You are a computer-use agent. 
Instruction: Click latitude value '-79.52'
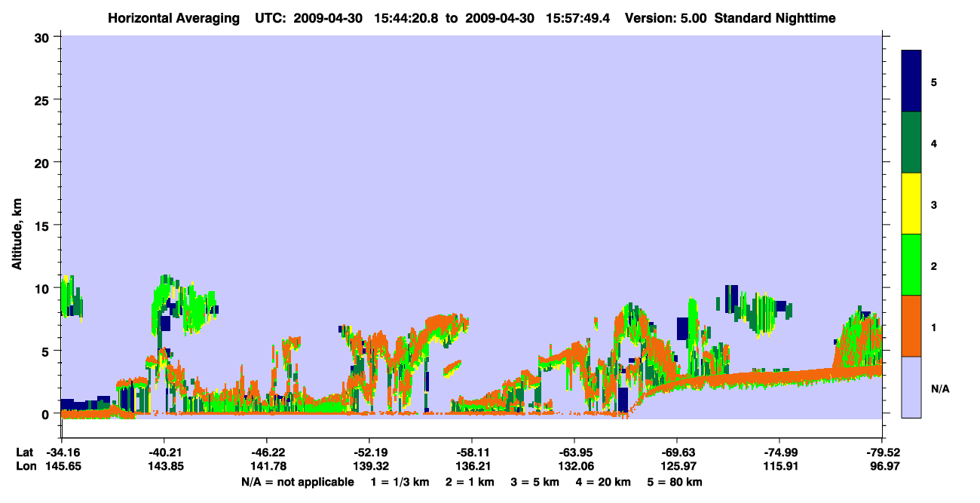coord(882,452)
